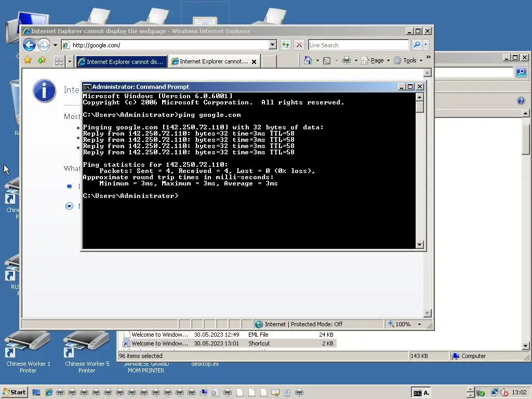The image size is (532, 399).
Task: Open Quick Tabs grid view
Action: point(59,61)
